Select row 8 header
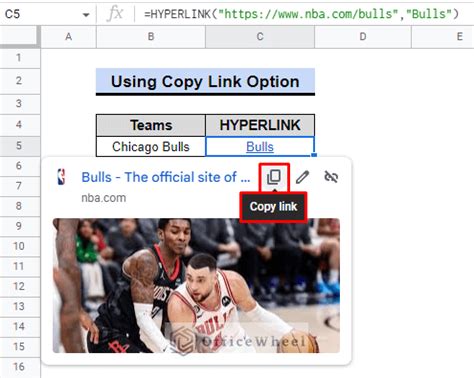The height and width of the screenshot is (378, 474). click(19, 206)
